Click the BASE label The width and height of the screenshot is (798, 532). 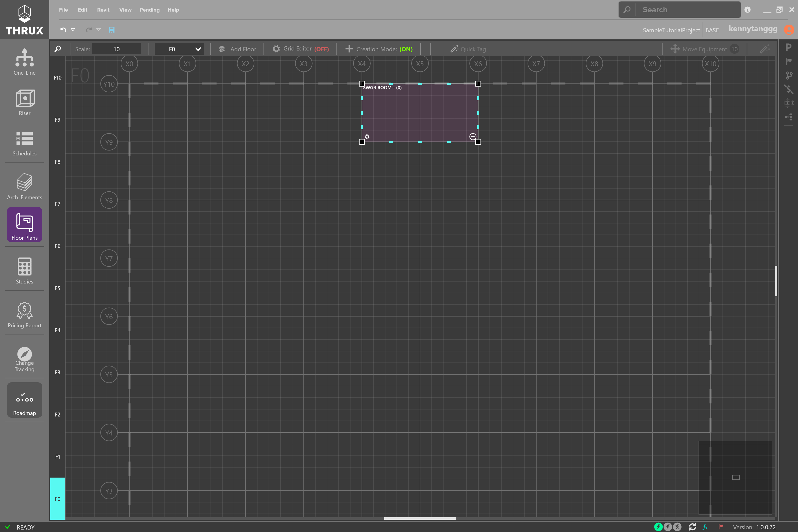tap(712, 30)
